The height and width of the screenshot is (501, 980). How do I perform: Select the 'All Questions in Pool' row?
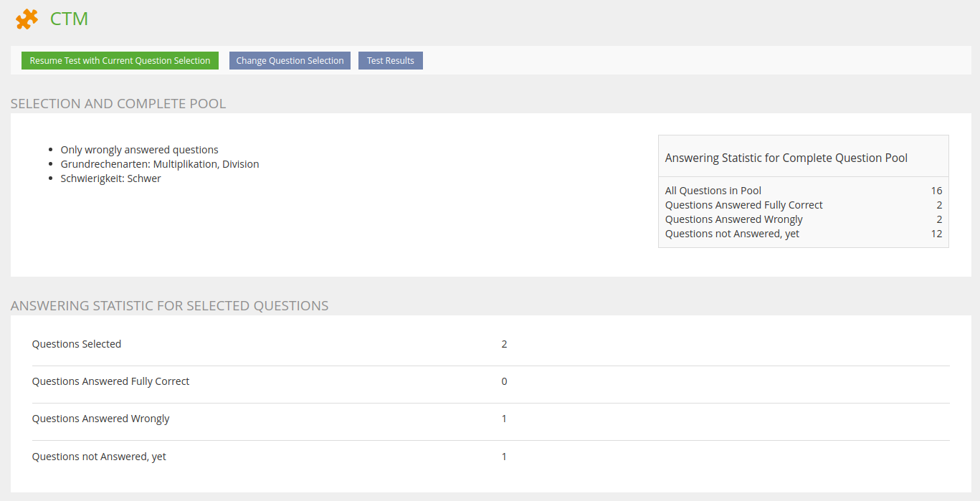(713, 191)
